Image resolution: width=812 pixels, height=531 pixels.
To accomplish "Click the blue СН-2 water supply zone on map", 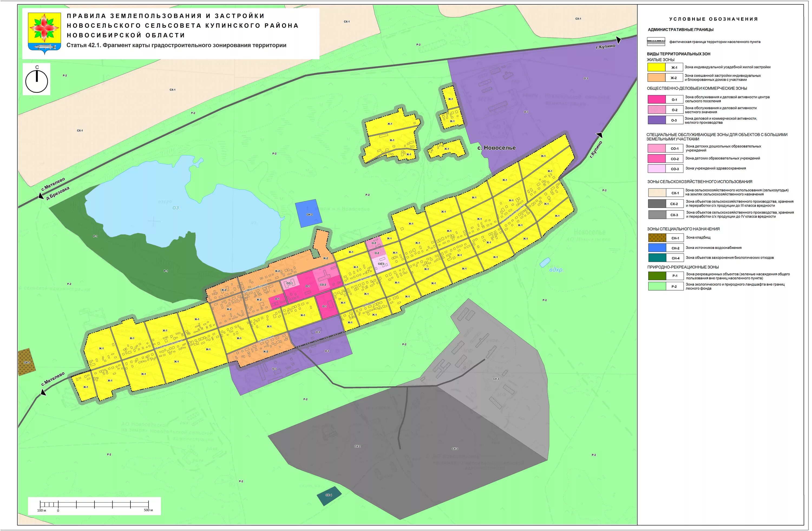I will (309, 214).
